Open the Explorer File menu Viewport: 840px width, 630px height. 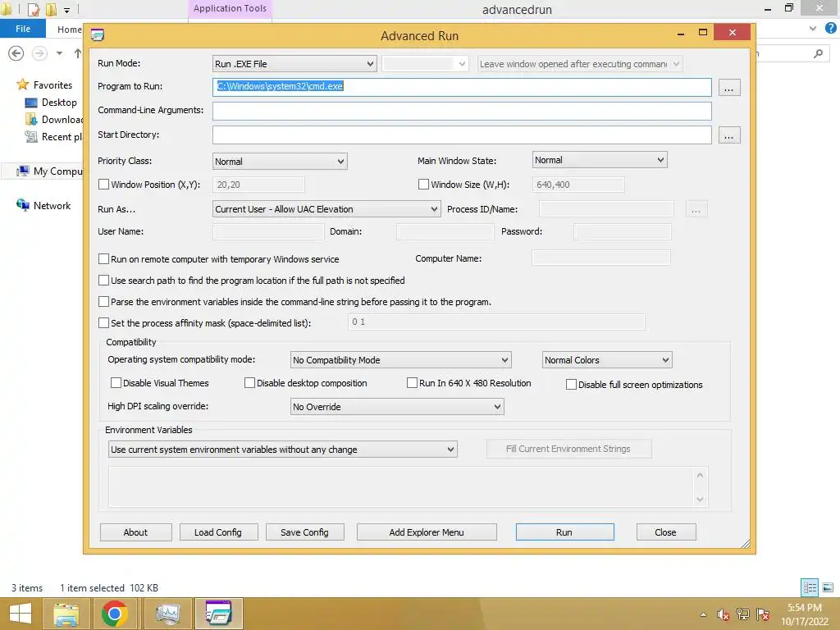pos(22,29)
